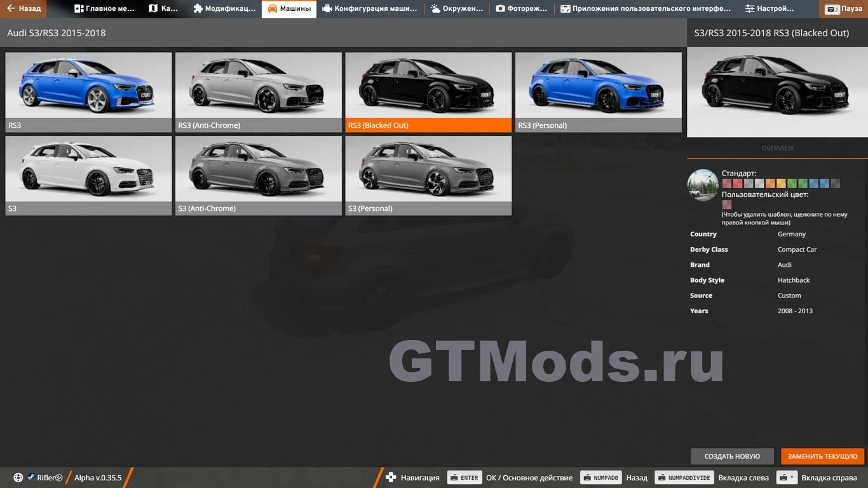Open the OVERVIEW tab in details panel
This screenshot has height=488, width=868.
tap(777, 148)
